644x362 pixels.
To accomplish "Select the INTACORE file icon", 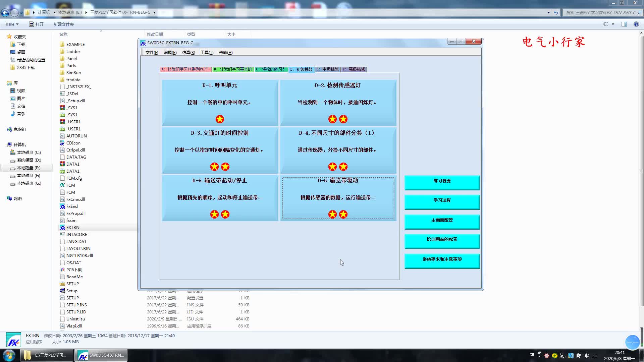I will coord(62,234).
